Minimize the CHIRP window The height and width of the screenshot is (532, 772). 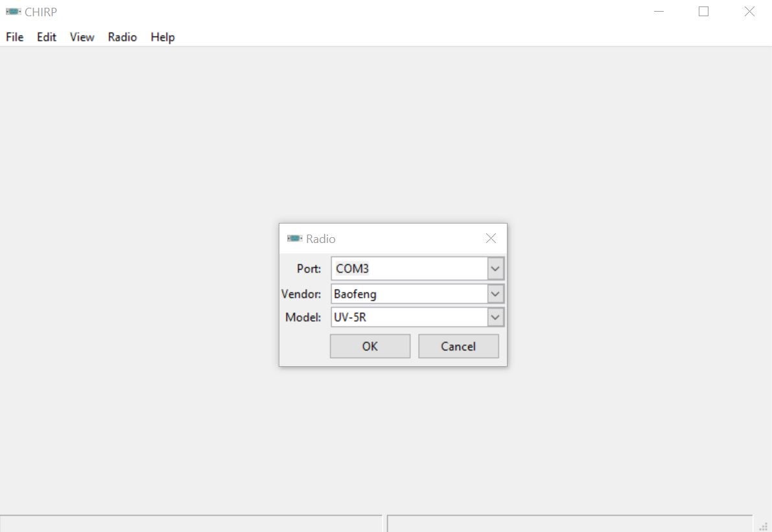click(659, 11)
